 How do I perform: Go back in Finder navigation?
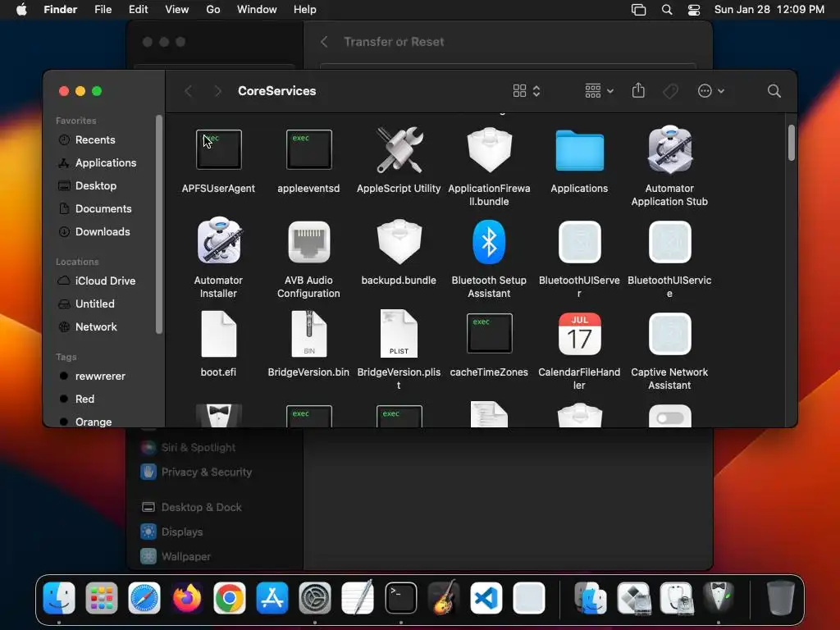click(x=188, y=91)
